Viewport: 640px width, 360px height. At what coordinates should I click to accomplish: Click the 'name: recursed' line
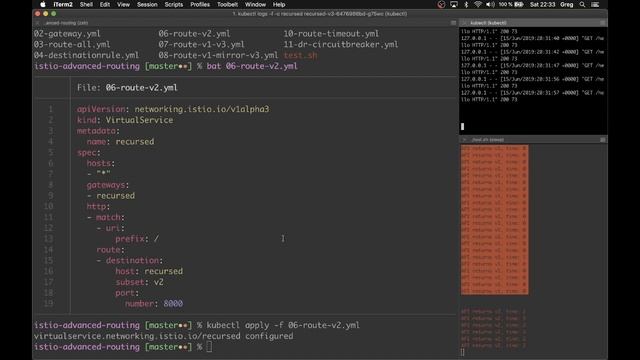[x=120, y=142]
